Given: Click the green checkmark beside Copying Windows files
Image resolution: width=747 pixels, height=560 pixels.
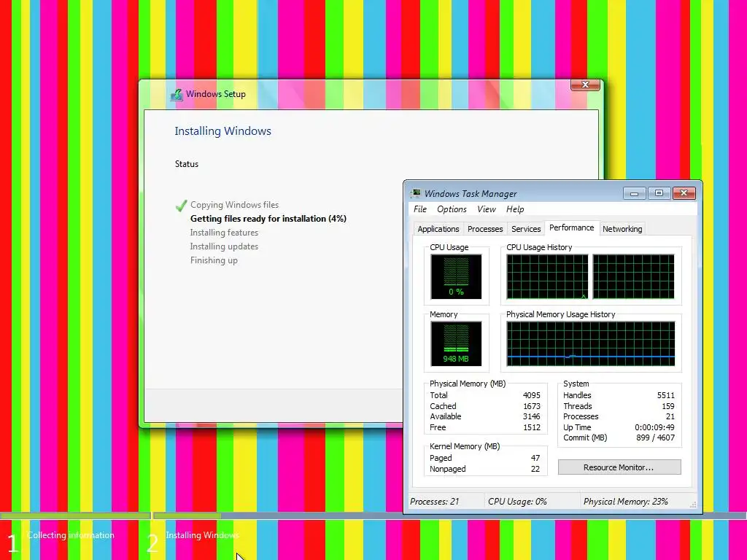Looking at the screenshot, I should pyautogui.click(x=181, y=205).
